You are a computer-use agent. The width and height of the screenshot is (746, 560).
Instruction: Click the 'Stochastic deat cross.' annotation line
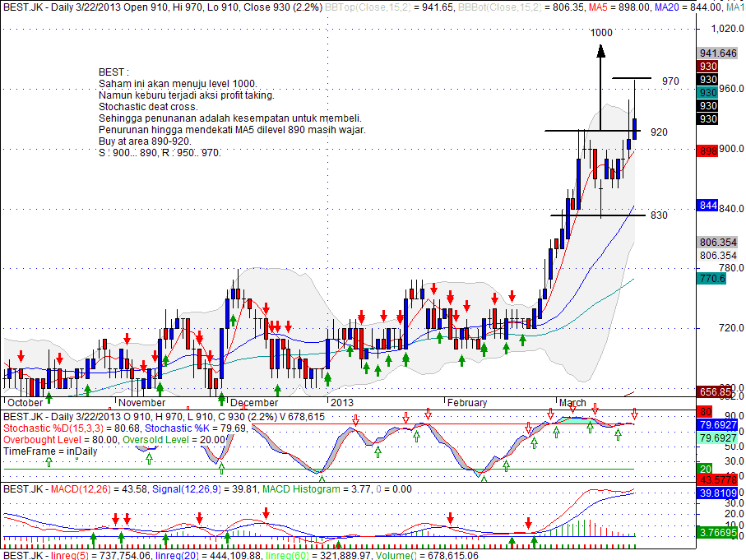[x=148, y=107]
